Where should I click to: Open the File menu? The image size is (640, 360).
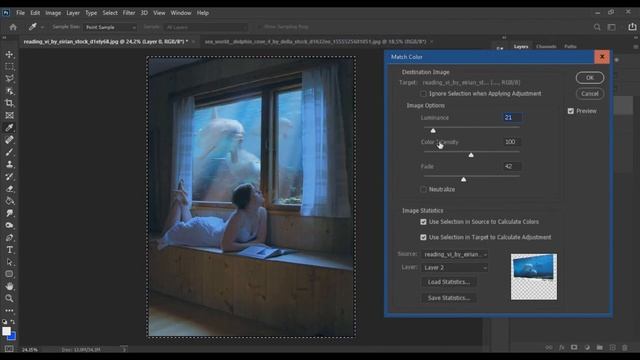[x=20, y=13]
